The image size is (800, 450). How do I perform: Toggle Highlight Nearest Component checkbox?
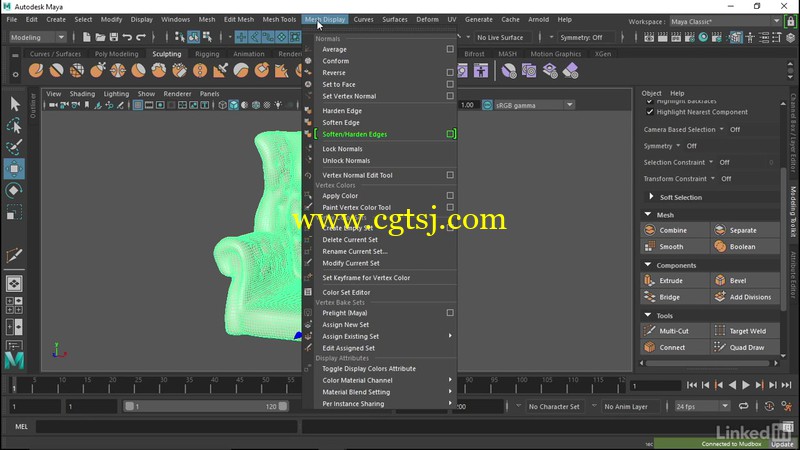(649, 112)
